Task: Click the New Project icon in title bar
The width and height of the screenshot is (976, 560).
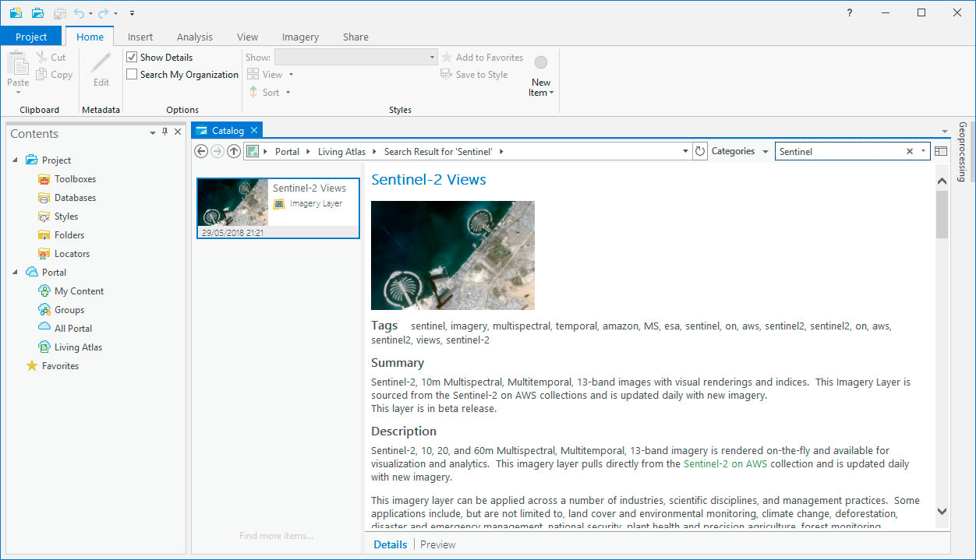Action: click(16, 12)
